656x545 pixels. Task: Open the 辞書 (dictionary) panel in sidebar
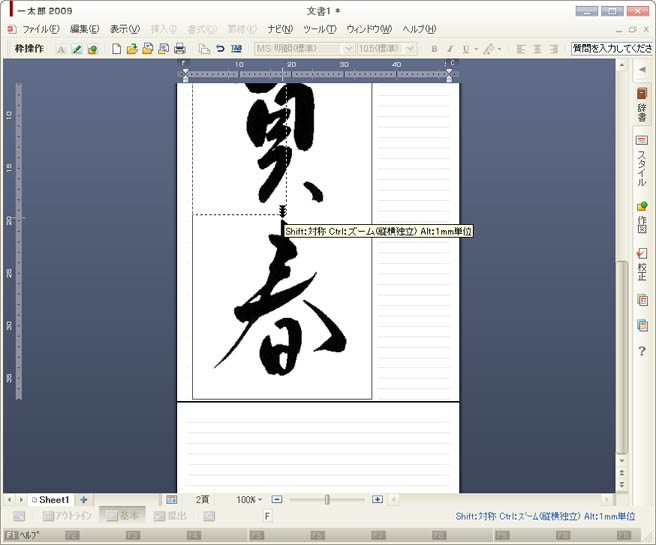642,105
